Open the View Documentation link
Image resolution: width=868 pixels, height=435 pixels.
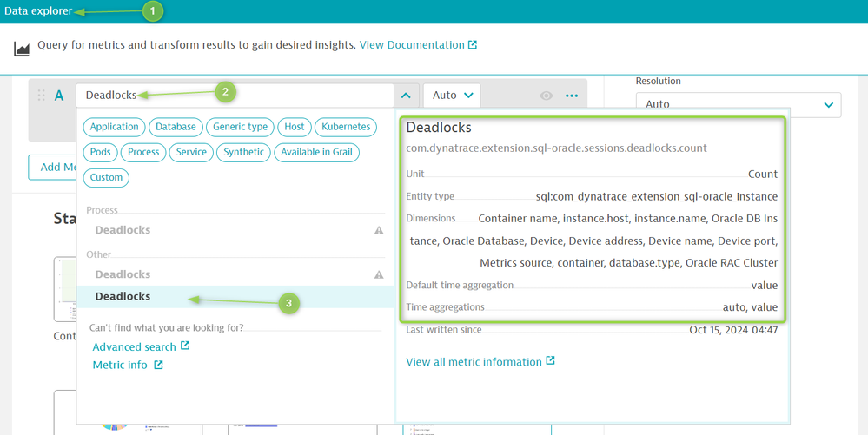tap(412, 45)
